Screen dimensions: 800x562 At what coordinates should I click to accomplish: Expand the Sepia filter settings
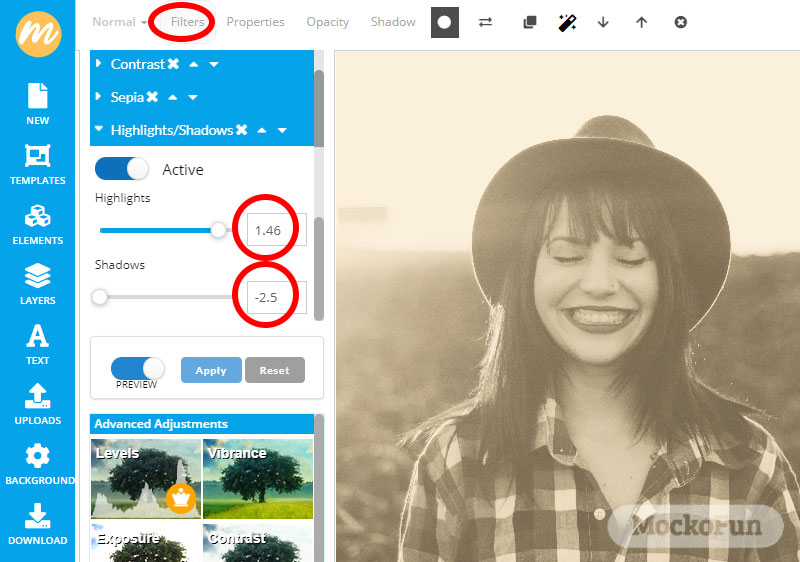(x=98, y=96)
